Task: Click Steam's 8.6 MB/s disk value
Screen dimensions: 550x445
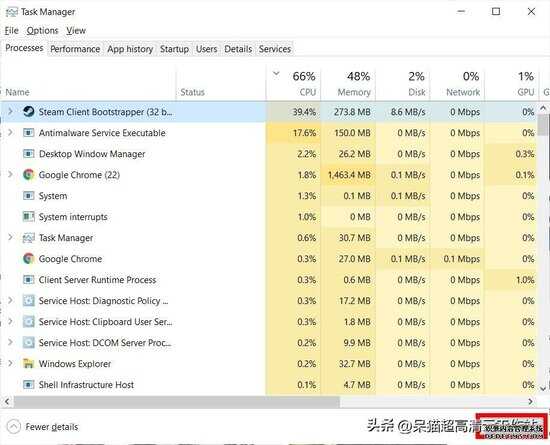Action: (x=408, y=112)
